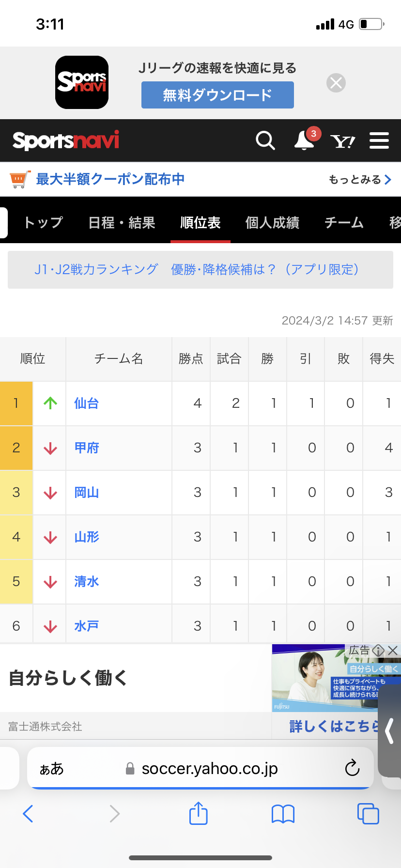
Task: Close the Fujitsu advertisement
Action: tap(393, 651)
